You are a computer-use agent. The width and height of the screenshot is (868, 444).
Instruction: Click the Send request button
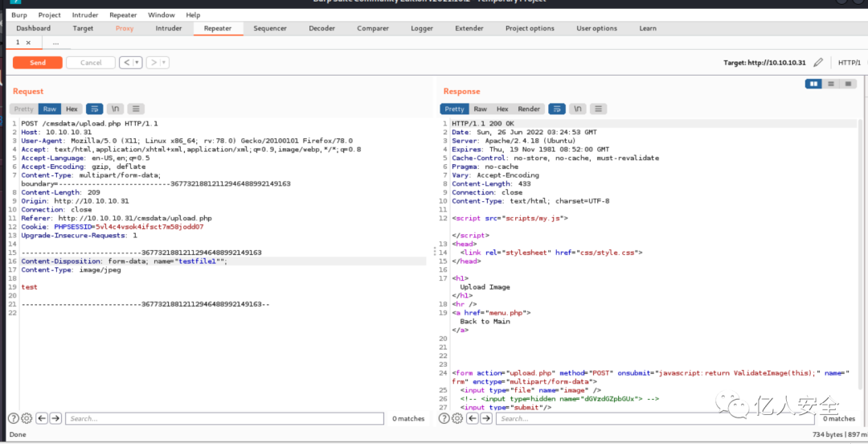38,63
